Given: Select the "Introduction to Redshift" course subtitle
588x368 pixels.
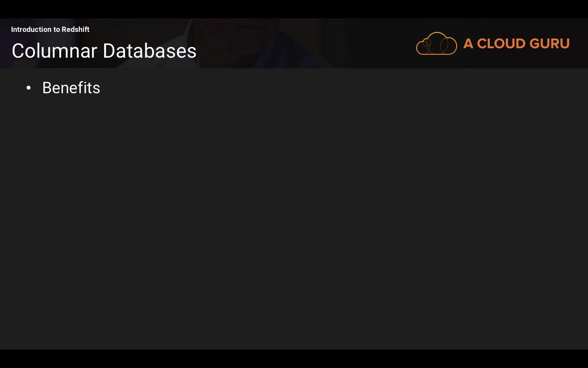Looking at the screenshot, I should [x=50, y=29].
